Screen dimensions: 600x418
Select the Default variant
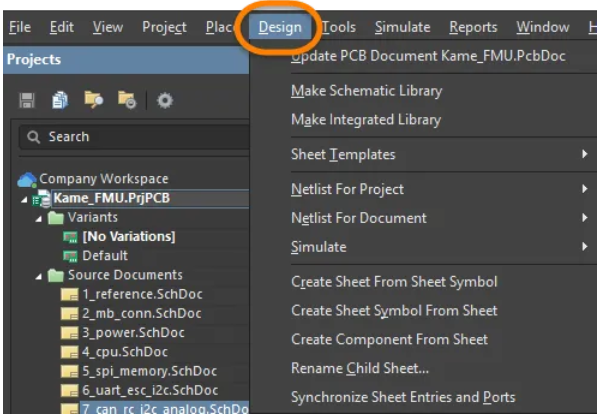click(x=105, y=256)
